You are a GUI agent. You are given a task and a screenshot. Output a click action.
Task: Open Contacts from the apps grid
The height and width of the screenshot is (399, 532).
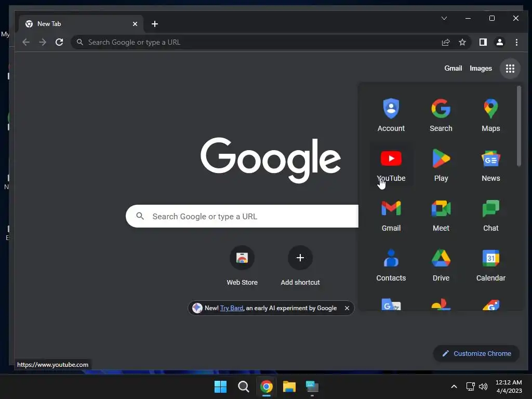click(x=391, y=264)
